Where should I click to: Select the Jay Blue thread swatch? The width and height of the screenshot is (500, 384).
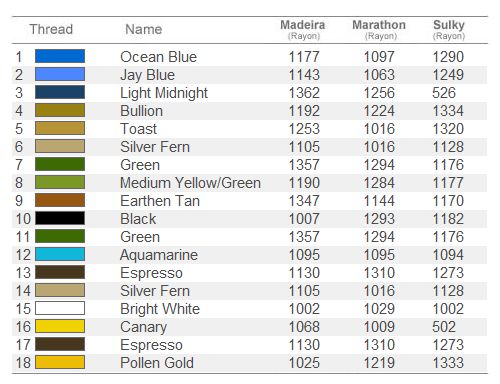60,74
